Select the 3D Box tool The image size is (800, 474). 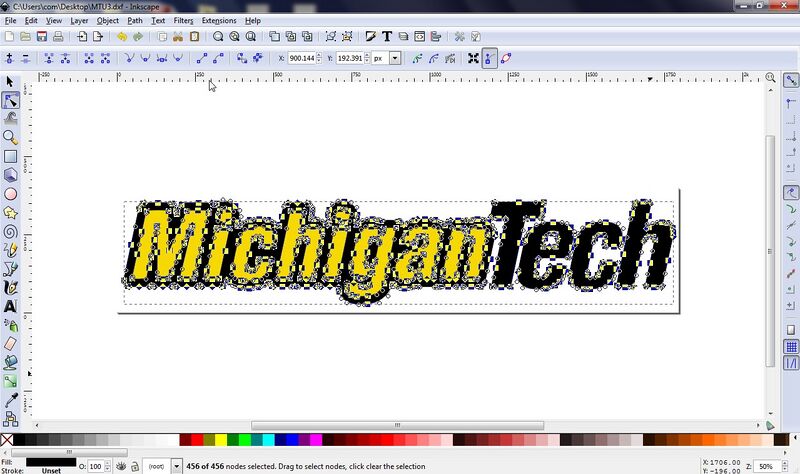[10, 175]
